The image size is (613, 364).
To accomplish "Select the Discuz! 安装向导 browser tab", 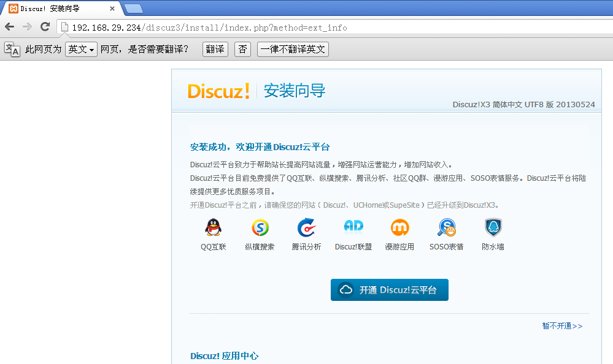I will tap(62, 8).
